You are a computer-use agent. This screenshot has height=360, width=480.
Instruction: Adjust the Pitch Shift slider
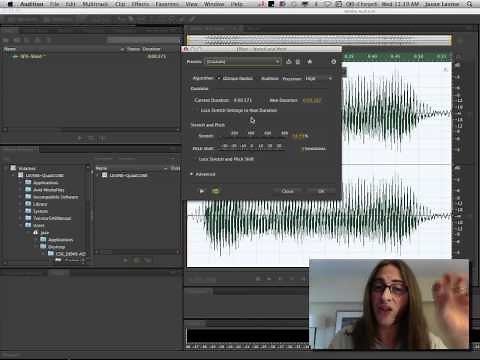[x=252, y=148]
